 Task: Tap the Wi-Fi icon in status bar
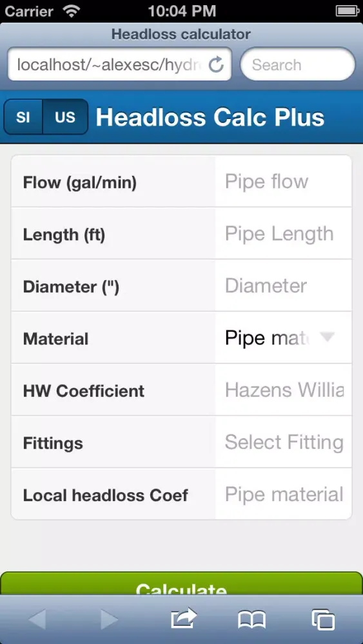(72, 11)
